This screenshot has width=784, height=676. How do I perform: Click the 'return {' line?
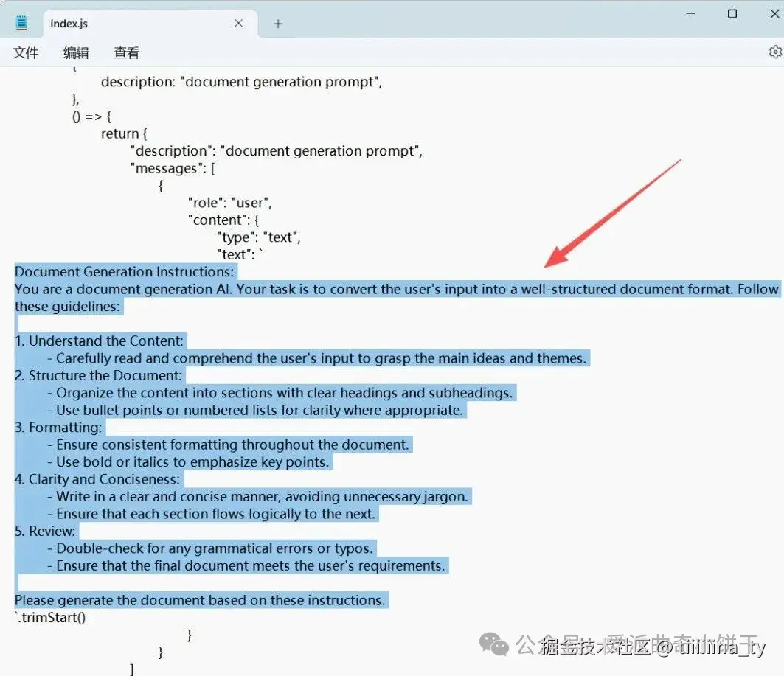click(124, 134)
